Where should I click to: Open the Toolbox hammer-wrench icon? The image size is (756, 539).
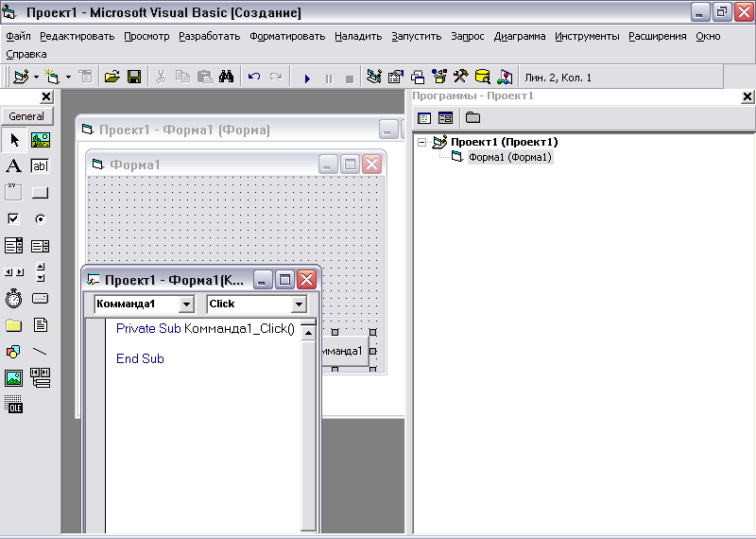(460, 77)
